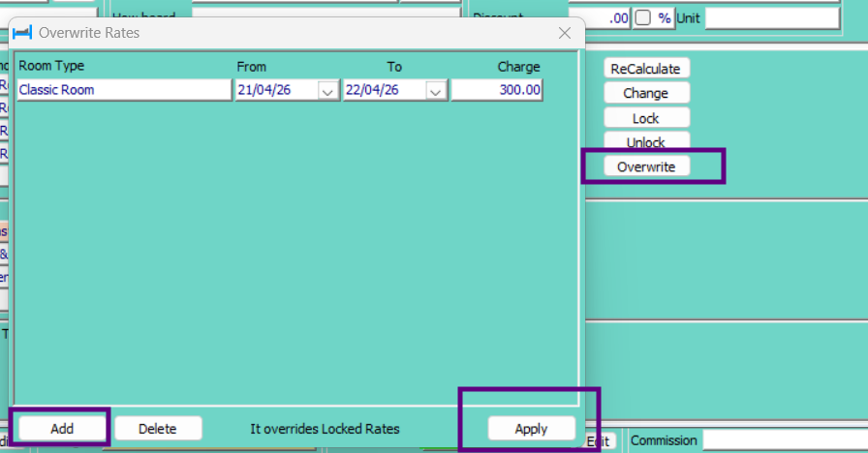Toggle the discount percent checkbox
The width and height of the screenshot is (868, 453).
[x=642, y=17]
